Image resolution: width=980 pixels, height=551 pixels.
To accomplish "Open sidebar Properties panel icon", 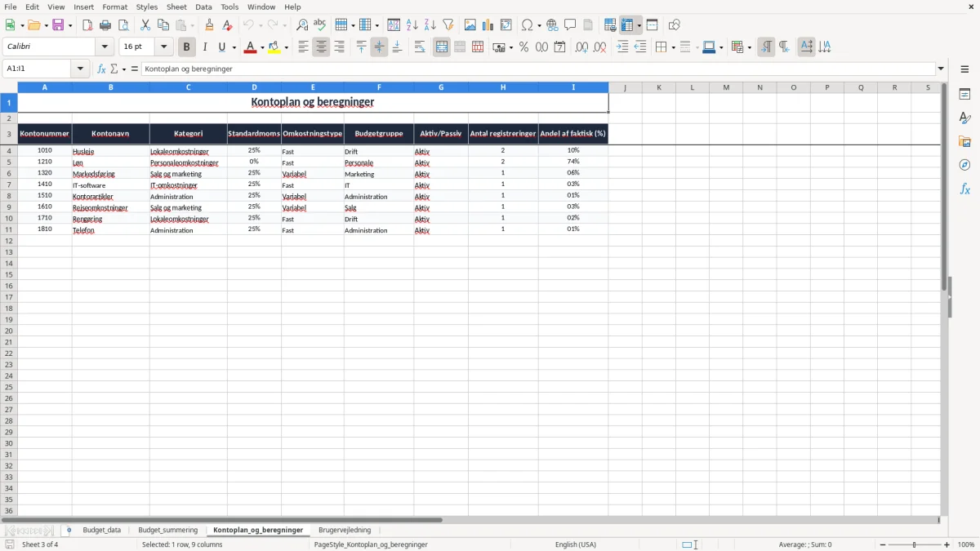I will point(964,94).
